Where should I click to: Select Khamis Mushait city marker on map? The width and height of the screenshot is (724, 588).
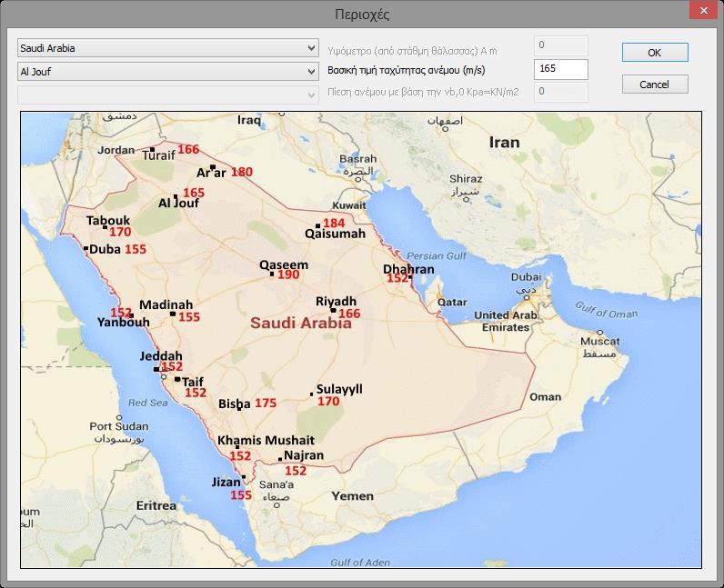[x=237, y=447]
